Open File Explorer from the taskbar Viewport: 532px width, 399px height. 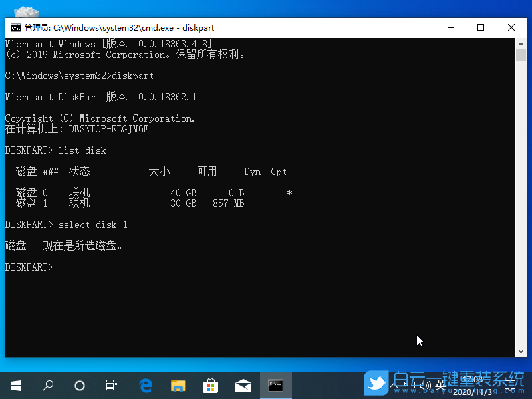coord(178,385)
